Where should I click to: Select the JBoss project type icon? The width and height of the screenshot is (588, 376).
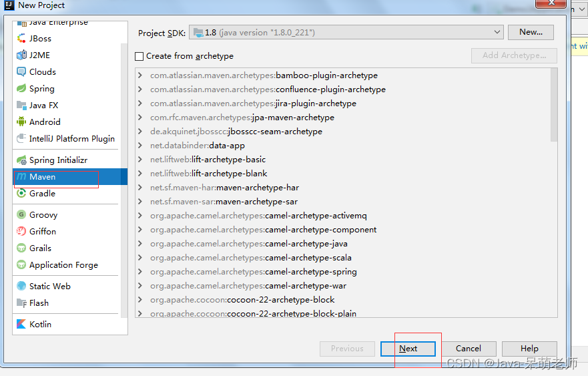pos(21,38)
